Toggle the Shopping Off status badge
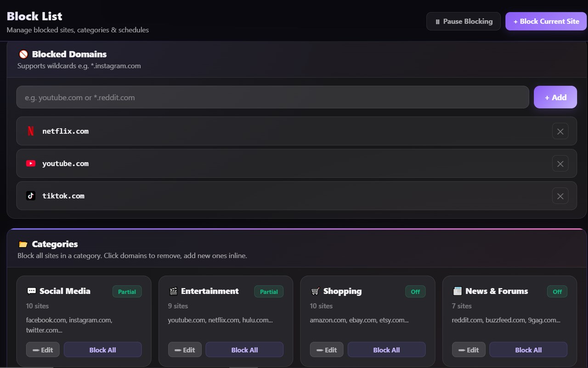The height and width of the screenshot is (368, 588). coord(415,292)
